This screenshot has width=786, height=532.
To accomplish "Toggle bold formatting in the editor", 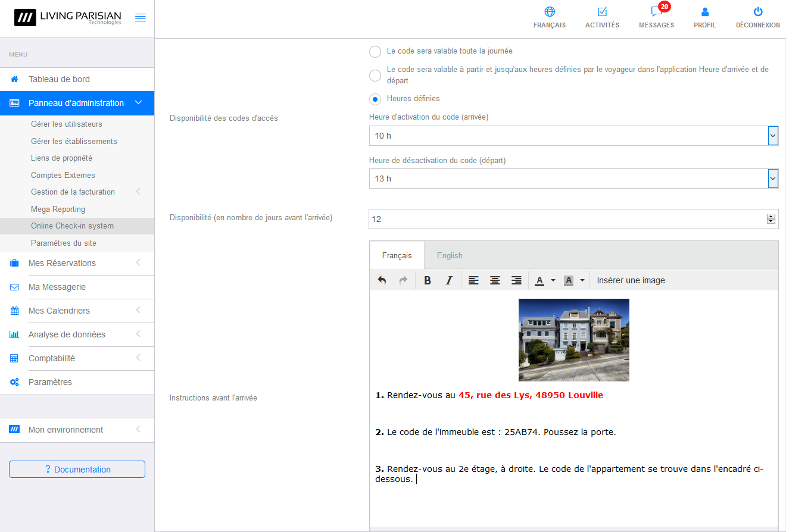I will pyautogui.click(x=427, y=280).
